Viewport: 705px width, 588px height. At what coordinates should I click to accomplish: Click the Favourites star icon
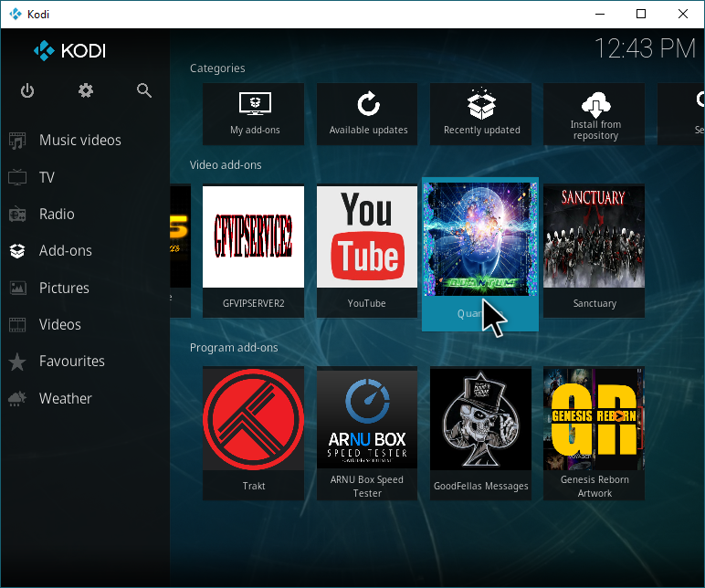[17, 362]
